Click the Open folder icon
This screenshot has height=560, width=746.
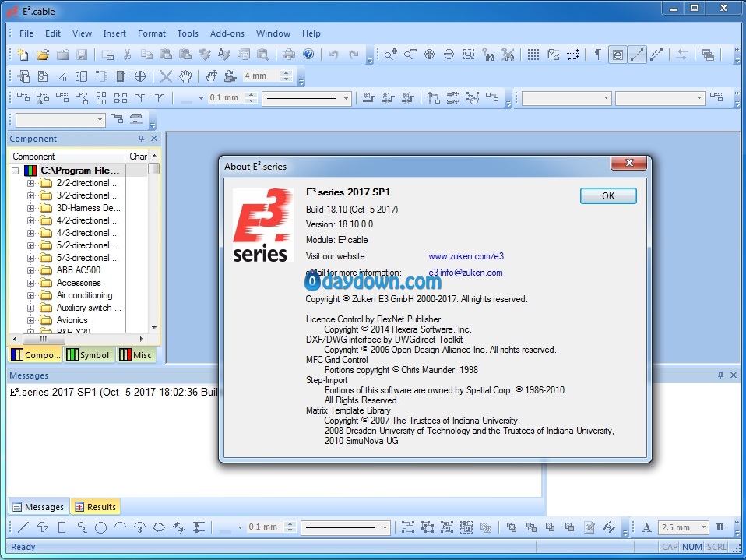43,55
